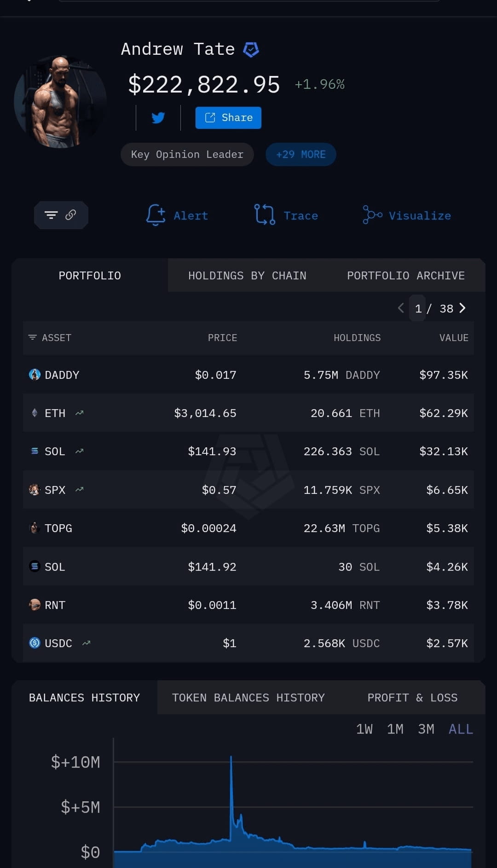Open the Trace tool icon
The width and height of the screenshot is (497, 868).
pyautogui.click(x=265, y=214)
